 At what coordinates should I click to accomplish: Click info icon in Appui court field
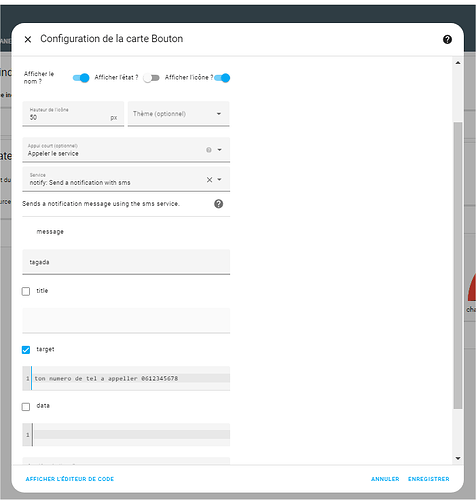[209, 150]
